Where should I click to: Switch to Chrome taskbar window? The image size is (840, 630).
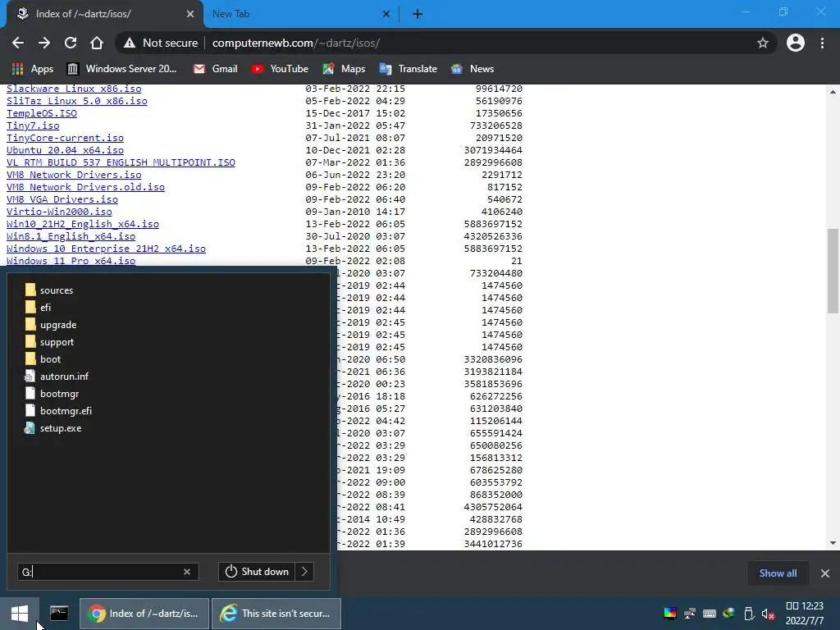[144, 614]
